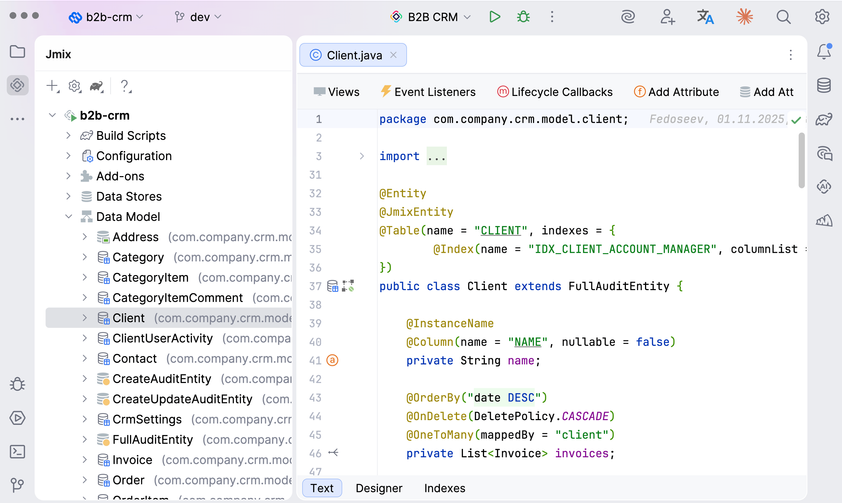Start debugging with the bug icon
842x503 pixels.
[x=523, y=17]
